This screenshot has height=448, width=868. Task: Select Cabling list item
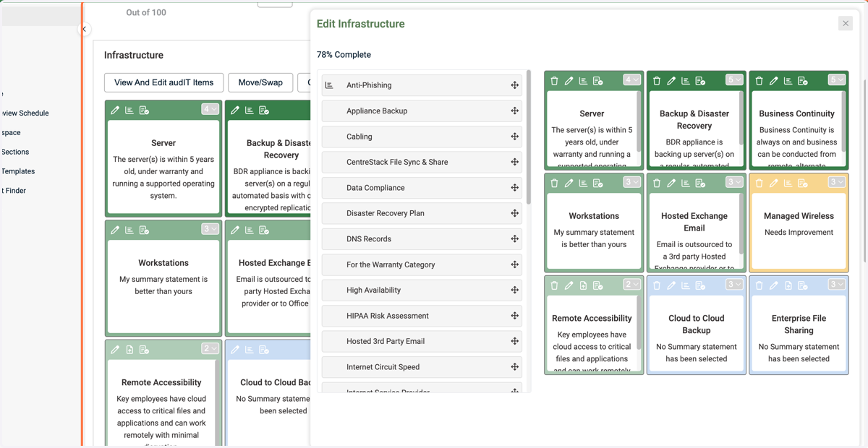pos(422,137)
